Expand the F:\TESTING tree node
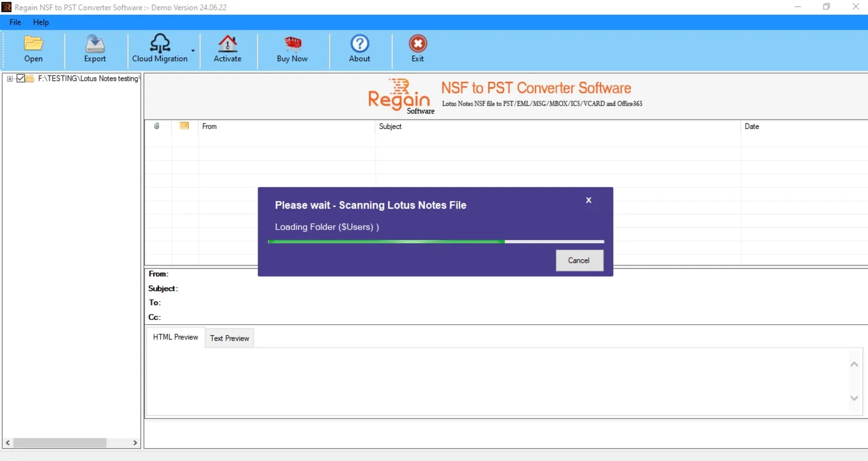This screenshot has width=868, height=461. (x=10, y=79)
